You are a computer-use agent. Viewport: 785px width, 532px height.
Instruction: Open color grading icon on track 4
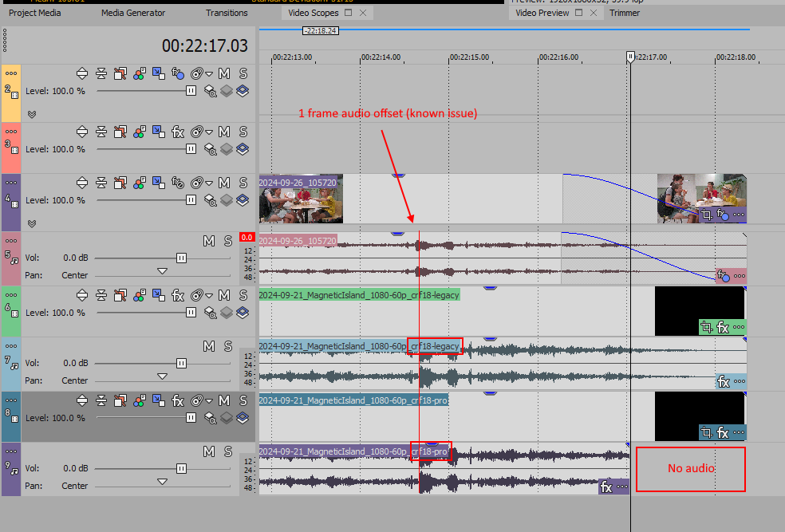click(139, 183)
